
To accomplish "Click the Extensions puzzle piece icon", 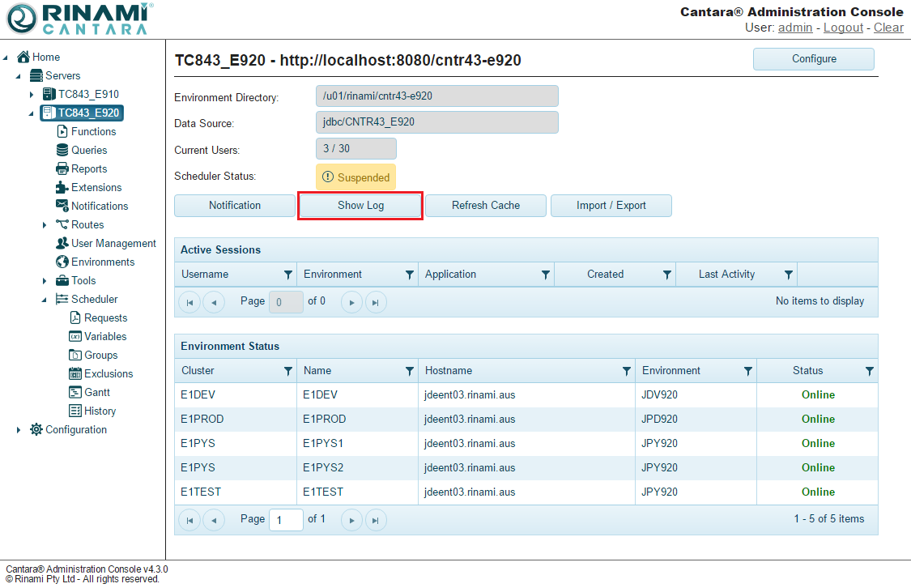I will coord(62,187).
